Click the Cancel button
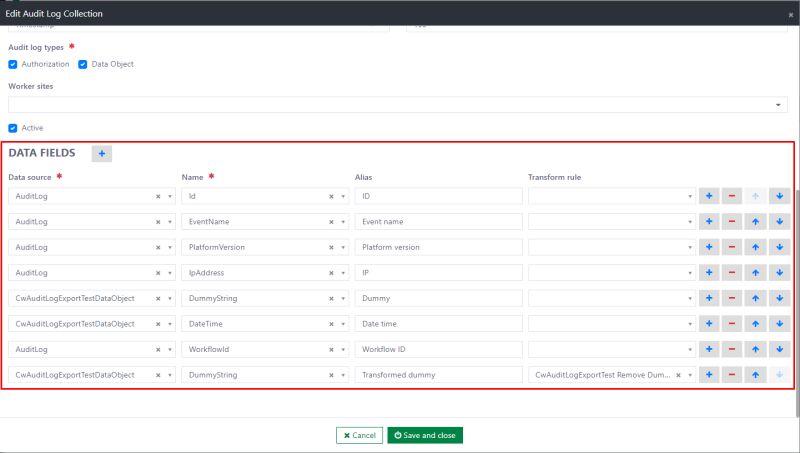 [359, 435]
